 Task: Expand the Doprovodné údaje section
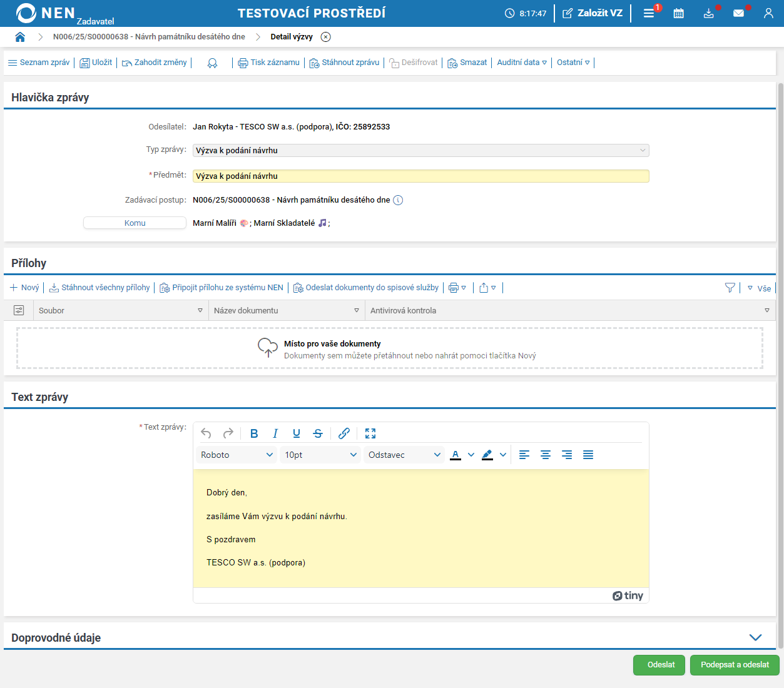[755, 637]
